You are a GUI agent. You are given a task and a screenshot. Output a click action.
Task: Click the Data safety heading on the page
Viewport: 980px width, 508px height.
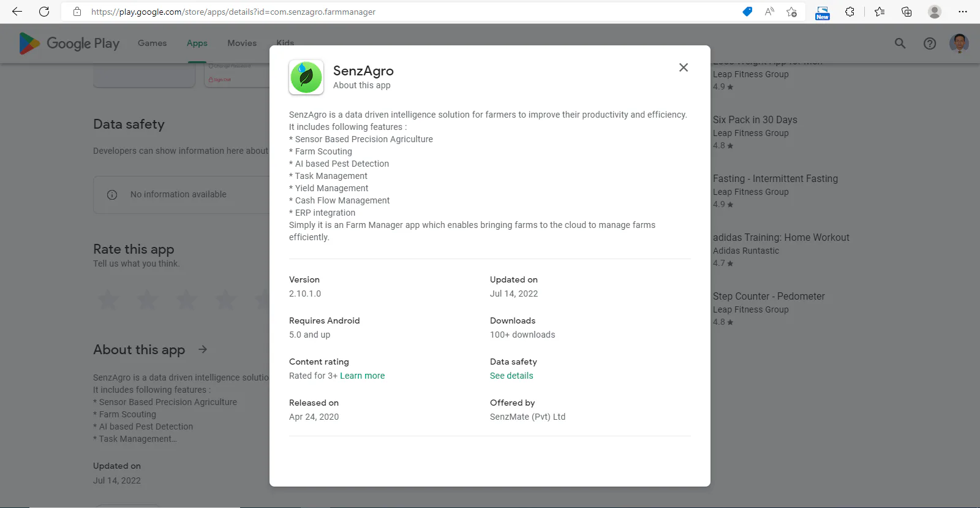coord(129,124)
